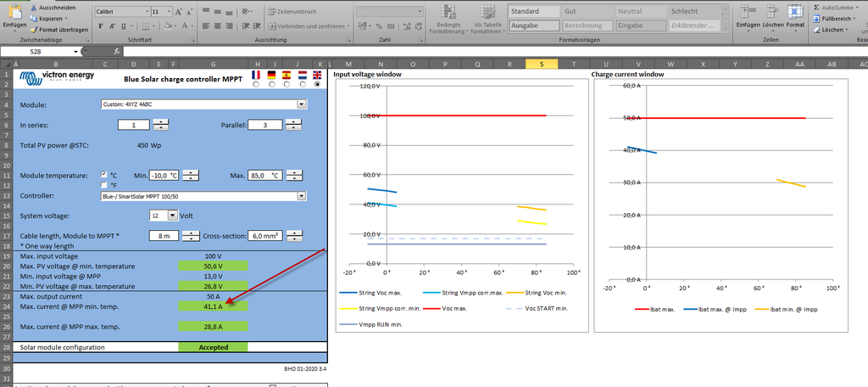Click the fx insert function icon

117,51
